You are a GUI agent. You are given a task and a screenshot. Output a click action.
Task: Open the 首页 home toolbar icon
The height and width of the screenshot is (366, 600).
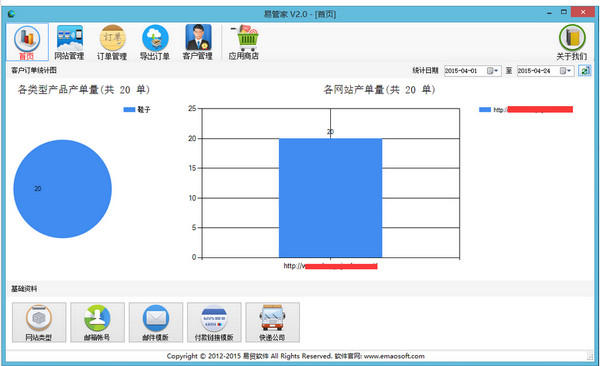(27, 42)
